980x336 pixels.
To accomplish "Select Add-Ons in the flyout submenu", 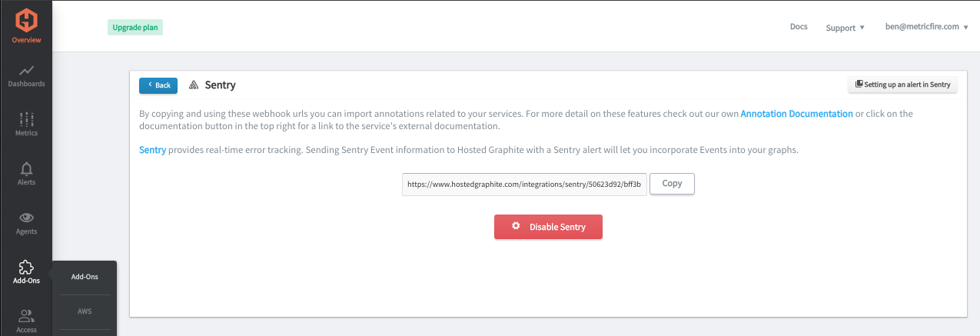I will tap(85, 277).
